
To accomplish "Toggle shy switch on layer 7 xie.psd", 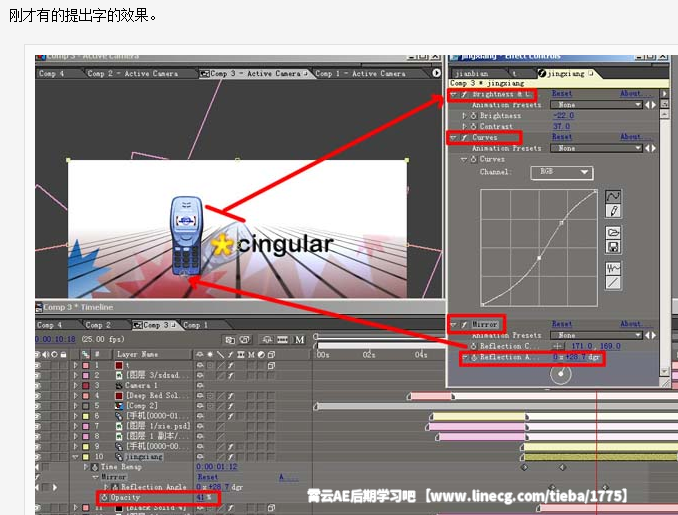I will point(200,426).
